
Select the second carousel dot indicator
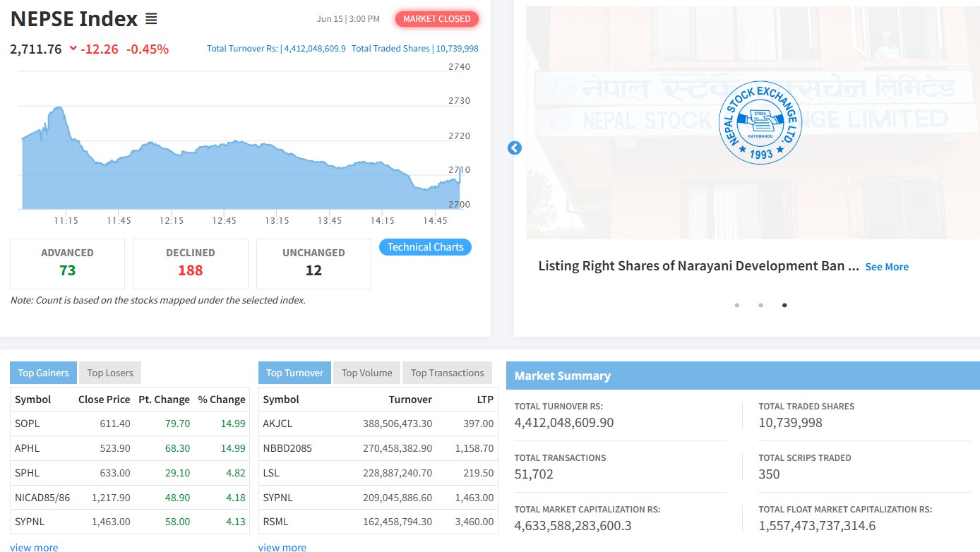coord(760,306)
